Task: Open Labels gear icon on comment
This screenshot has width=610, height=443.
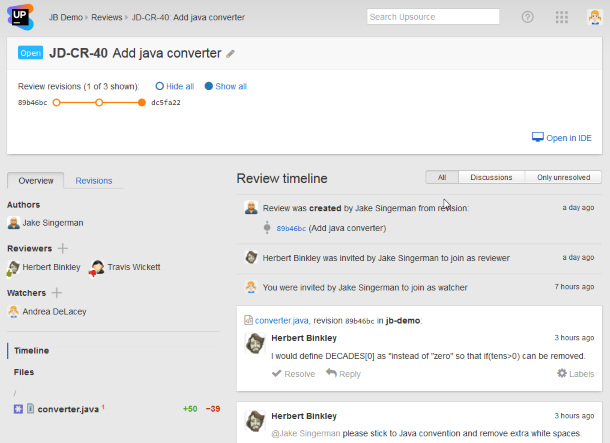Action: point(562,373)
